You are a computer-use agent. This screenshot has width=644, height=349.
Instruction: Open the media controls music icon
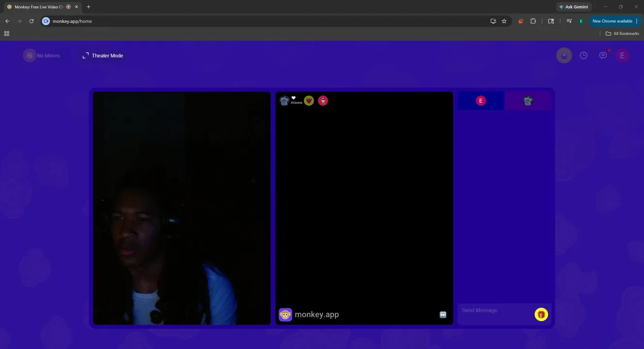coord(569,21)
